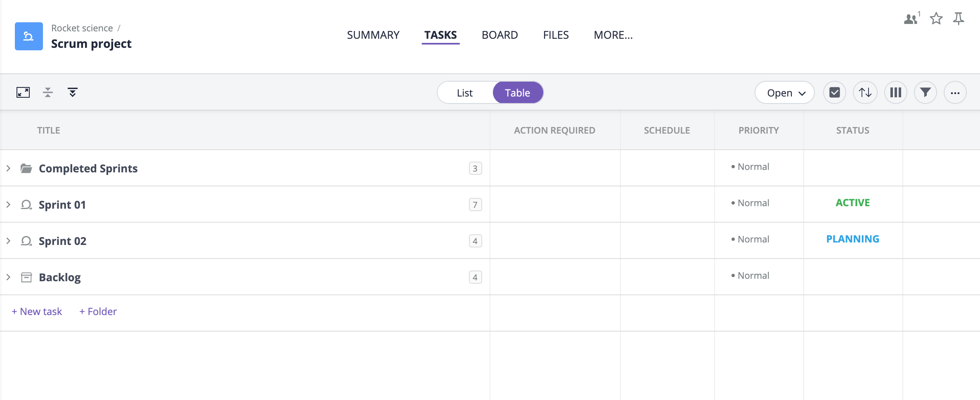Viewport: 980px width, 400px height.
Task: Click the STATUS column header
Action: tap(853, 130)
